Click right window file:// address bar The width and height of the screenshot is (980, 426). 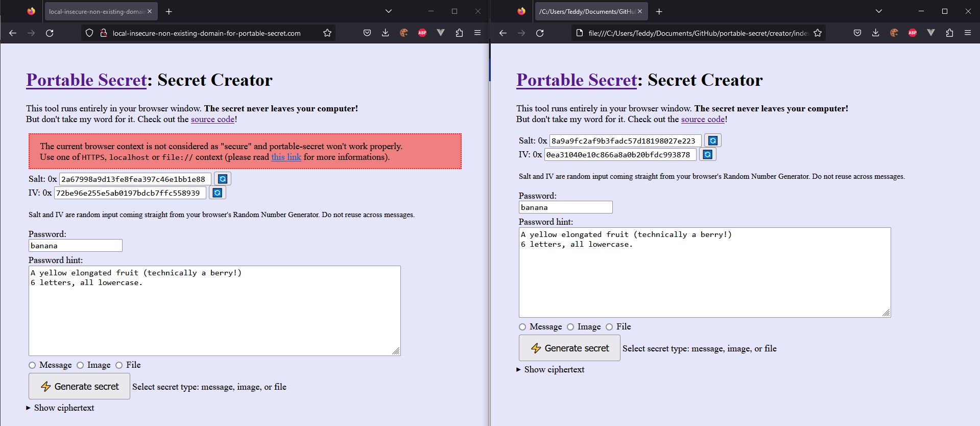(x=698, y=33)
